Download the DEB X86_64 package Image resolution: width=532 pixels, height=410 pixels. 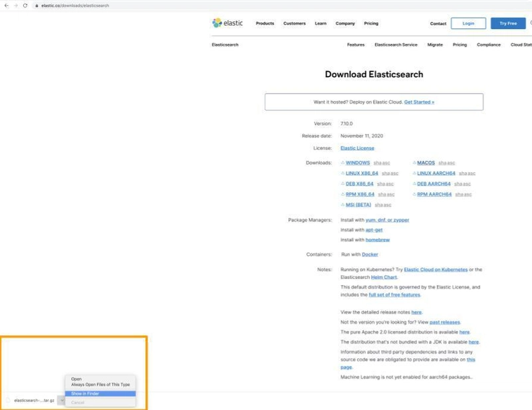pos(359,184)
